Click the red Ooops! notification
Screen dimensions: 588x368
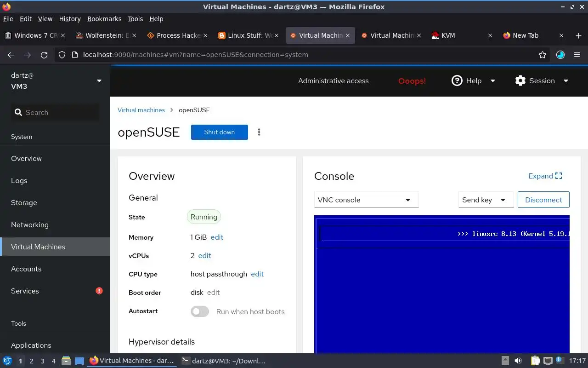click(412, 81)
